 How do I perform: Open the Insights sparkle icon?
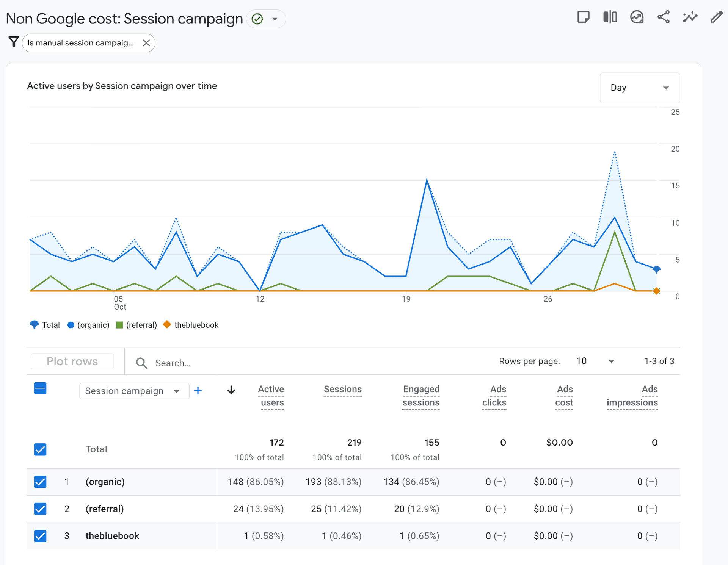[x=690, y=17]
